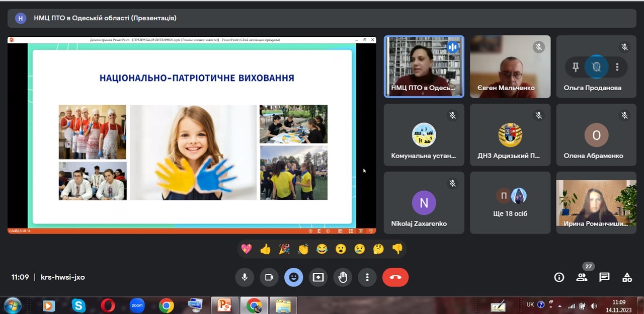Open meeting details info icon
The image size is (644, 314).
click(559, 277)
